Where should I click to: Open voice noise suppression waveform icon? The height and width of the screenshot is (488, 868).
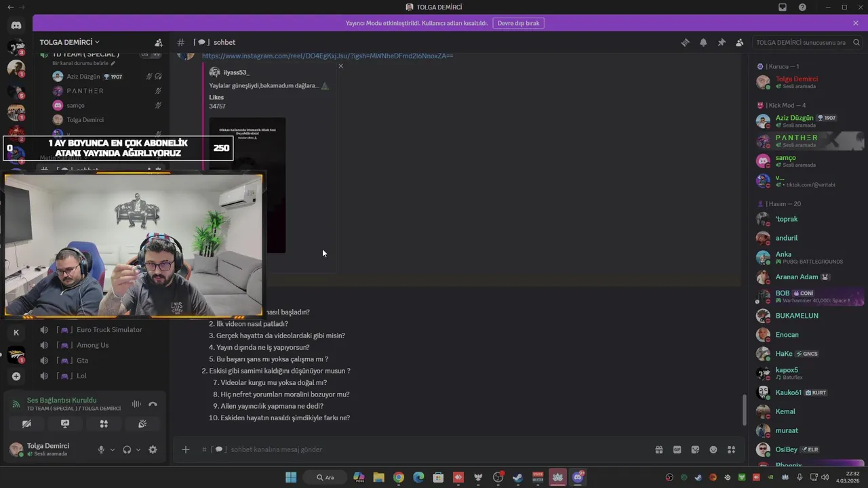136,404
